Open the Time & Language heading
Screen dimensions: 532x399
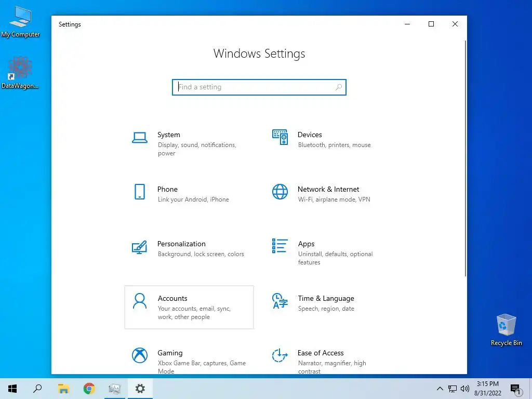tap(326, 299)
